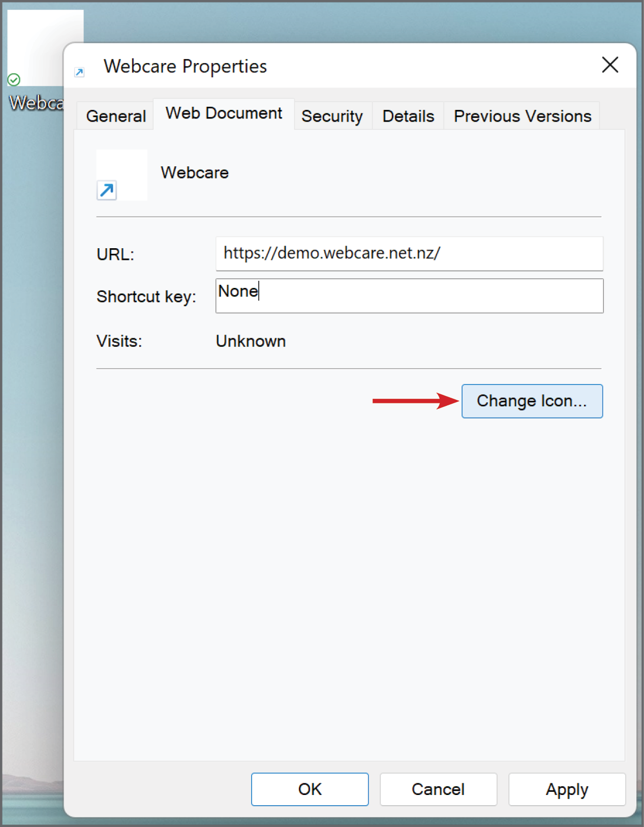644x827 pixels.
Task: Cancel the Webcare Properties dialog
Action: (438, 789)
